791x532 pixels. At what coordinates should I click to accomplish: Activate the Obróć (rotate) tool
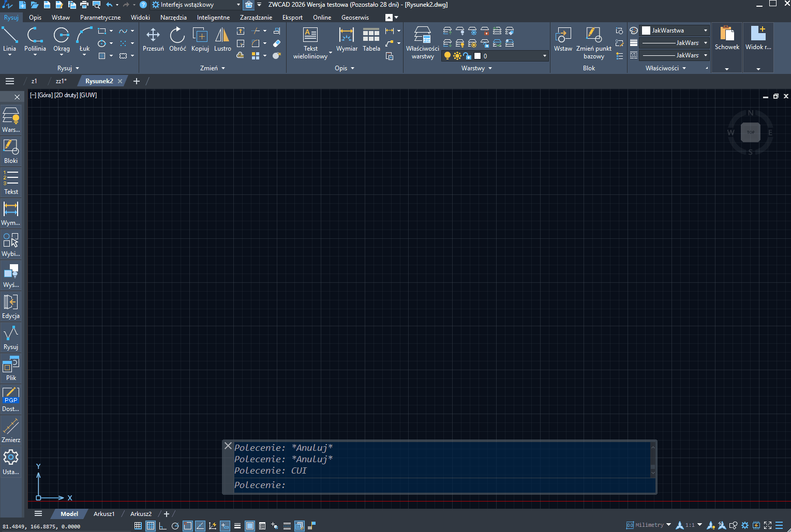[177, 40]
